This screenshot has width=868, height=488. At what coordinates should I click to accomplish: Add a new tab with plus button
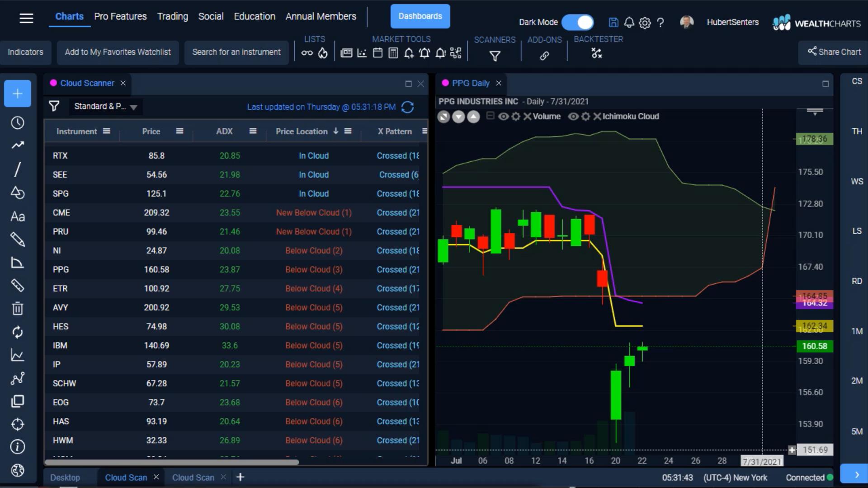[x=241, y=477]
